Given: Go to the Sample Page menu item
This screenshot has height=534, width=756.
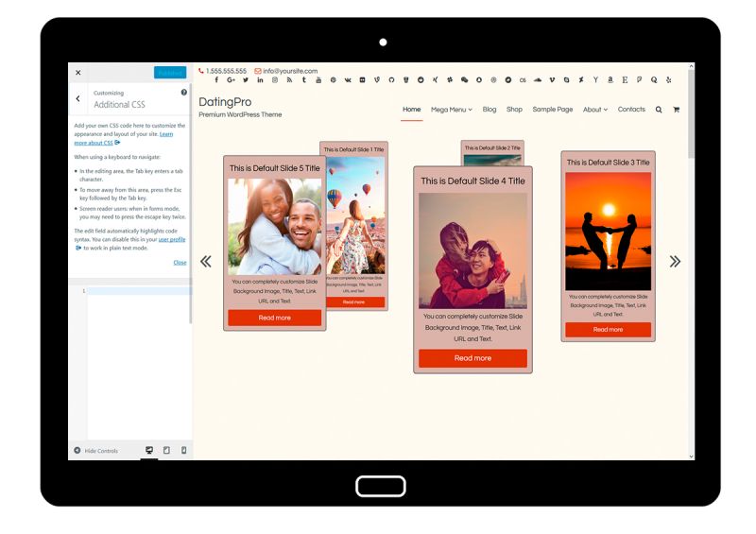Looking at the screenshot, I should 553,110.
